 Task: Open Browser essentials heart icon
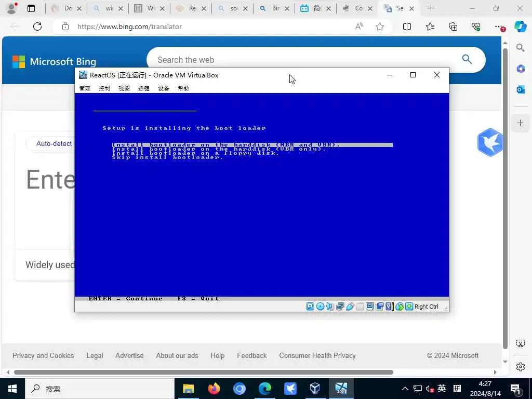(476, 26)
